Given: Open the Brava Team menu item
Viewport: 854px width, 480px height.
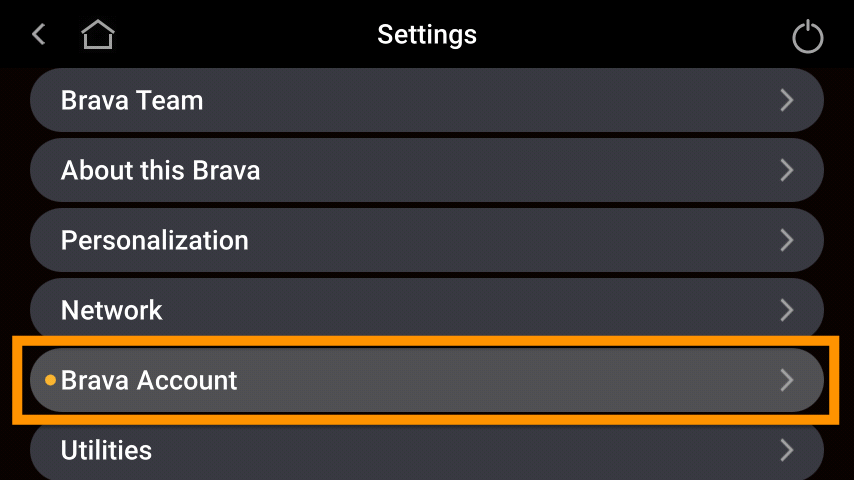Looking at the screenshot, I should [x=426, y=100].
